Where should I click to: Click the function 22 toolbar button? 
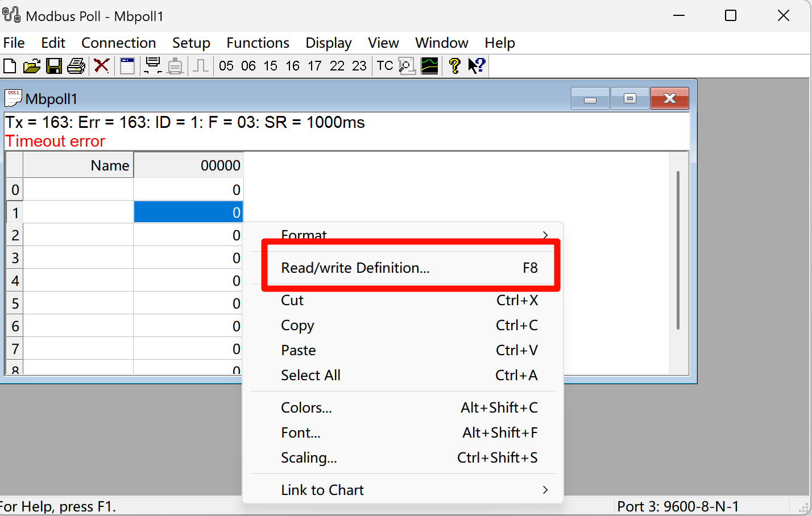coord(337,66)
